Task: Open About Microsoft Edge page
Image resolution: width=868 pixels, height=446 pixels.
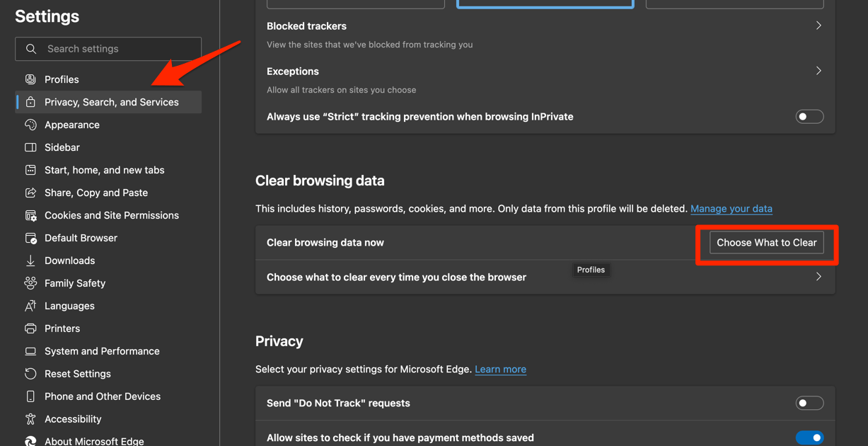Action: point(108,440)
